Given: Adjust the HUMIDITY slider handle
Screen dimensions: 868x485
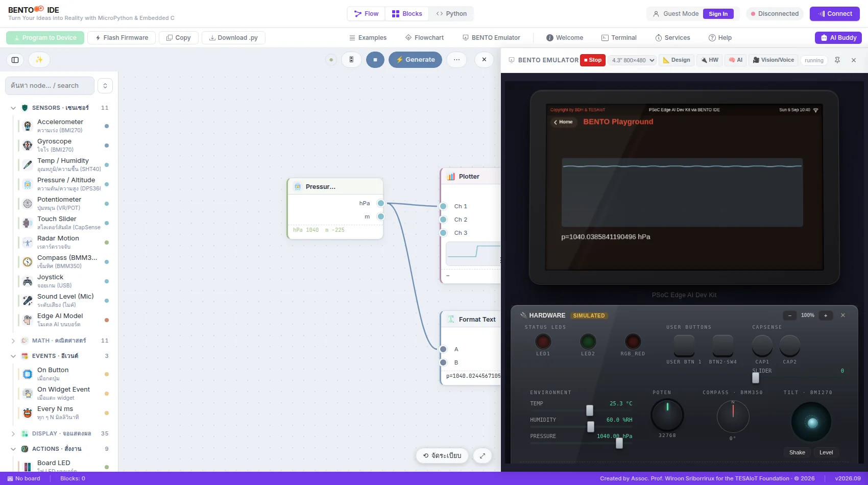Looking at the screenshot, I should coord(591,426).
